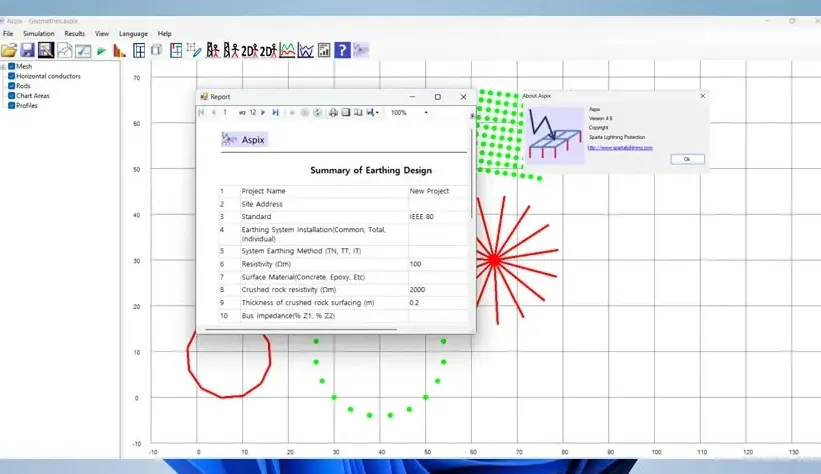This screenshot has width=821, height=474.
Task: Select the 'Surface Material(Concrete, Epoxy, Etc)' row
Action: point(343,277)
